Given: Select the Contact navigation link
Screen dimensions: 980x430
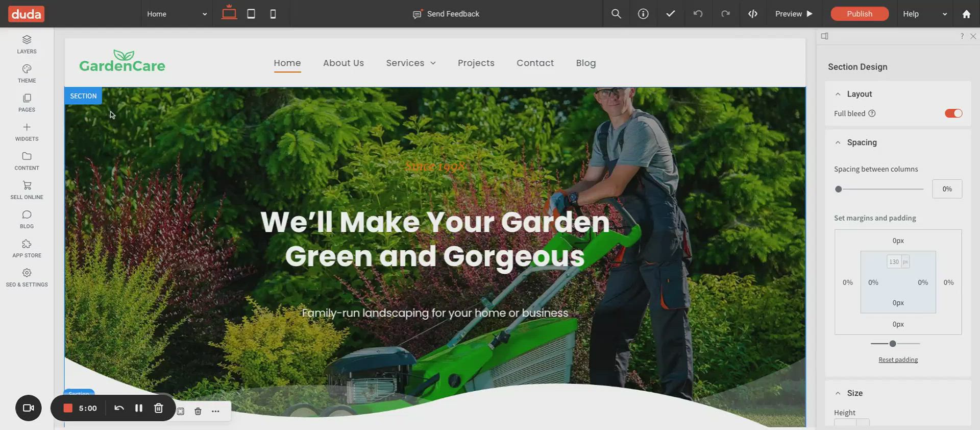Looking at the screenshot, I should pos(535,63).
